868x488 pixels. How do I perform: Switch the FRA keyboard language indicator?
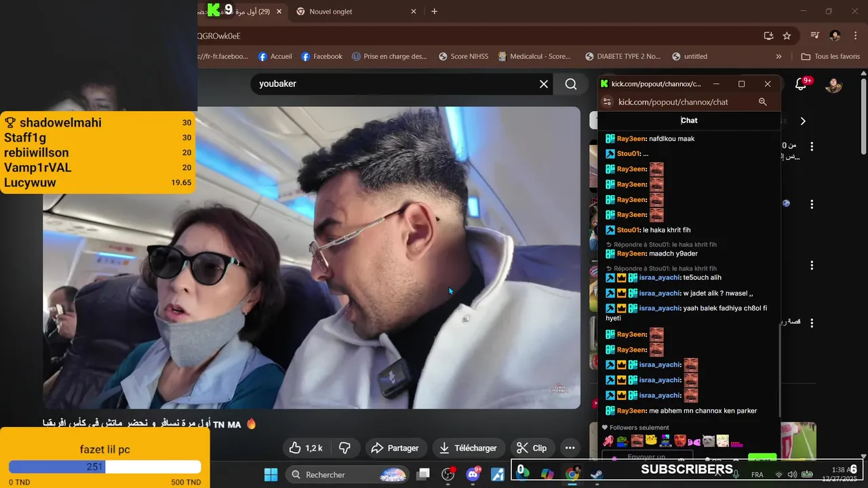757,474
